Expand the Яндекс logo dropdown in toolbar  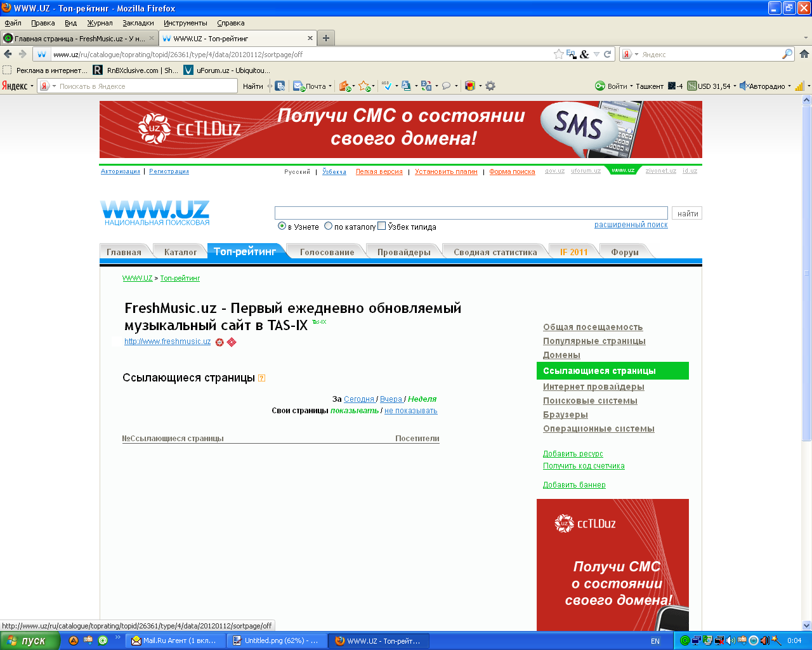pyautogui.click(x=32, y=86)
